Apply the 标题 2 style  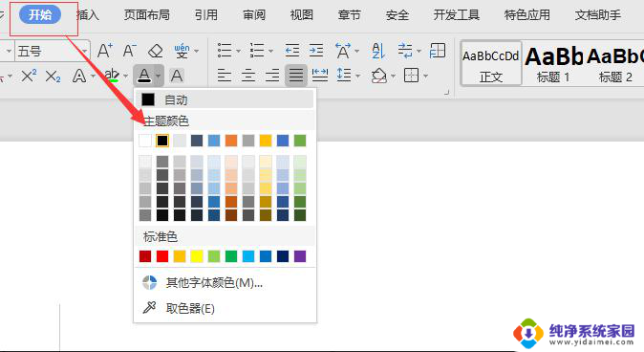click(614, 64)
